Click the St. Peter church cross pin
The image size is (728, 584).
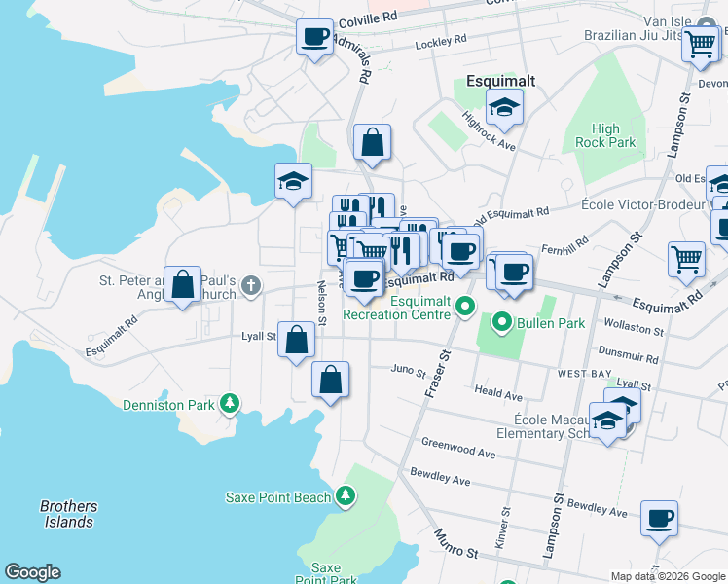click(251, 286)
